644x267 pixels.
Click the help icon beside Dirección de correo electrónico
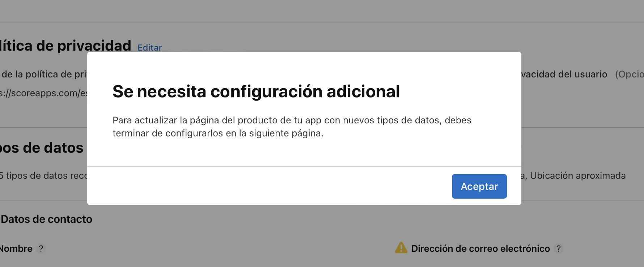[559, 249]
